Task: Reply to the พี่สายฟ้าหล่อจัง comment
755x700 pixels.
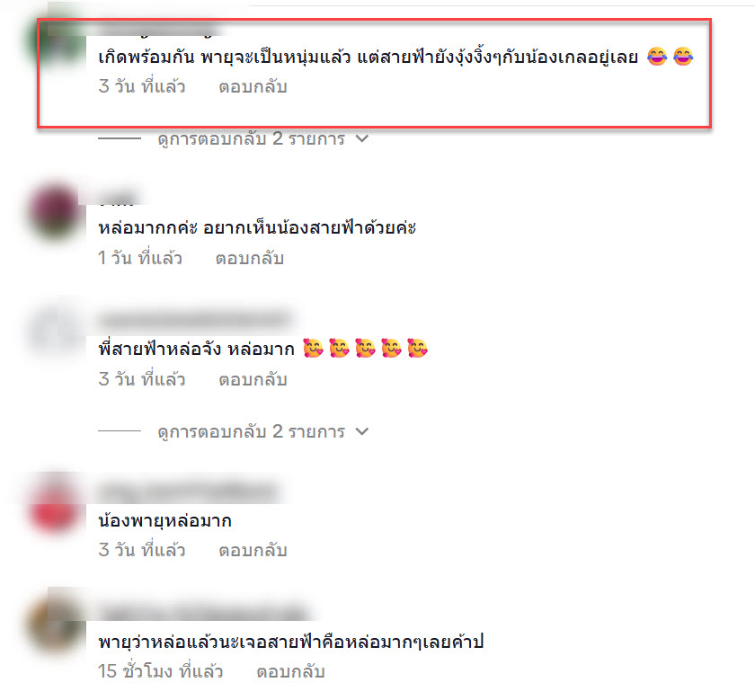Action: click(x=253, y=380)
